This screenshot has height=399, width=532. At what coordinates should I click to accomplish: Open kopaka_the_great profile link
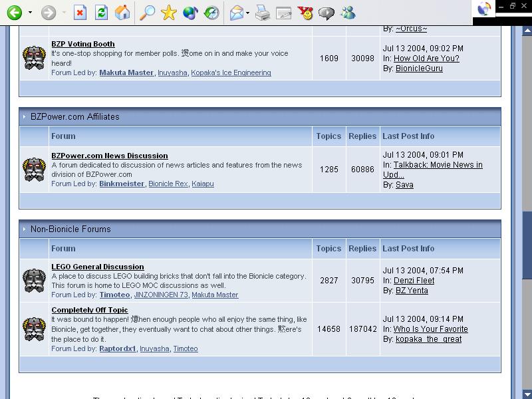[428, 339]
